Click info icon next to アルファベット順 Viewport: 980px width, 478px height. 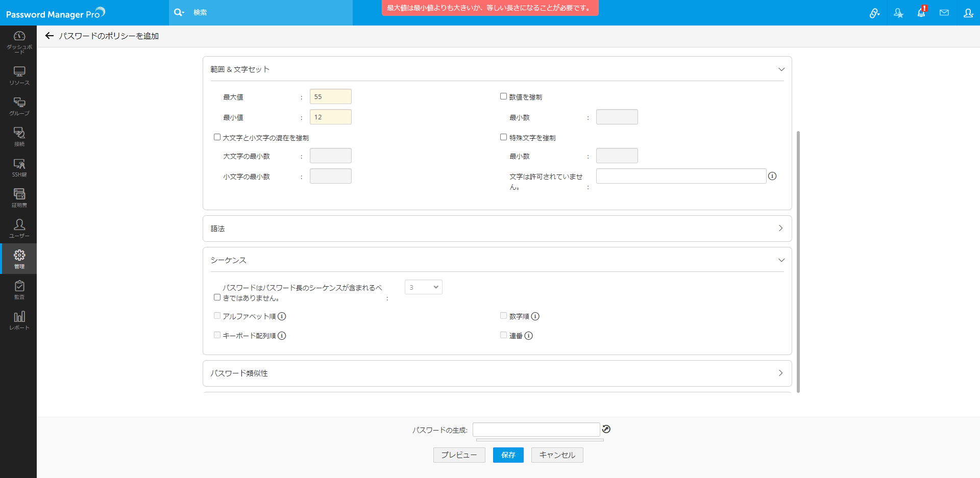pos(282,316)
